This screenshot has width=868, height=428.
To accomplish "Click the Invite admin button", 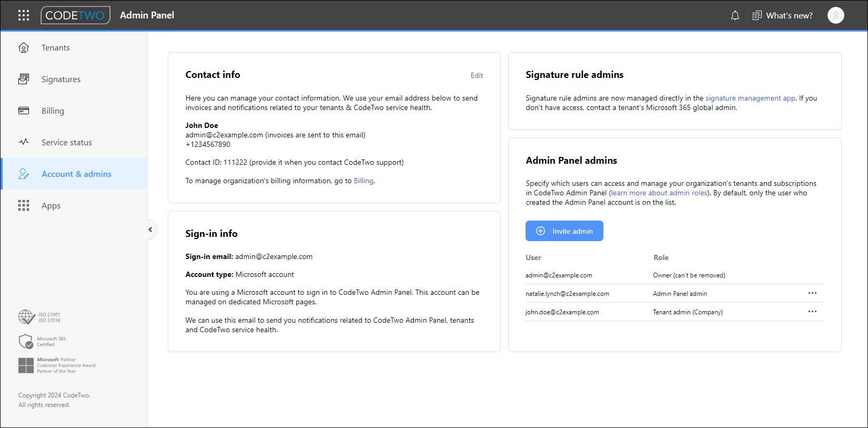I will pos(564,231).
